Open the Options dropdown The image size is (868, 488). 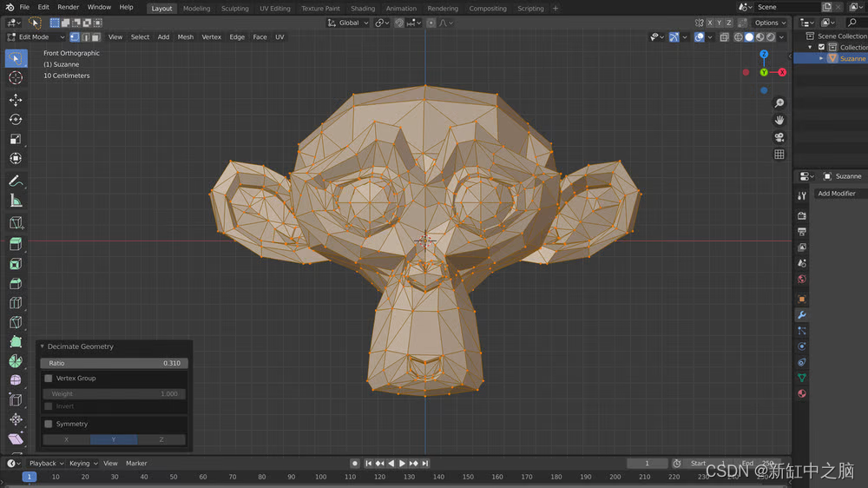point(770,23)
